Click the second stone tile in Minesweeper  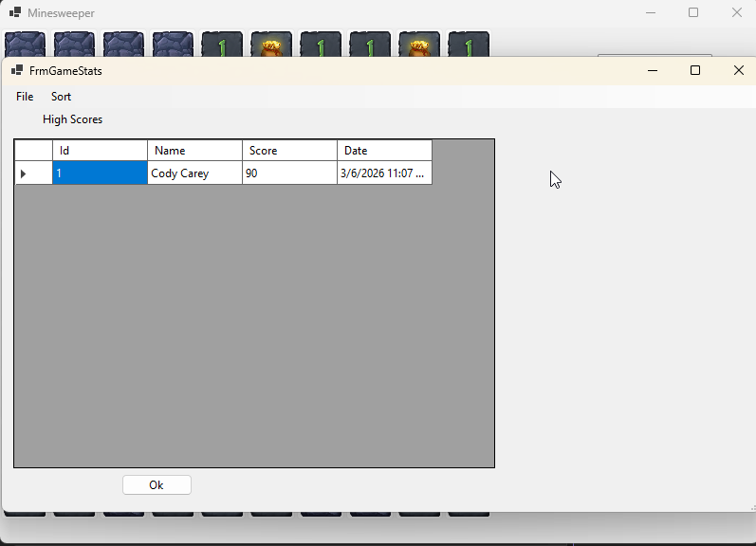pos(74,45)
